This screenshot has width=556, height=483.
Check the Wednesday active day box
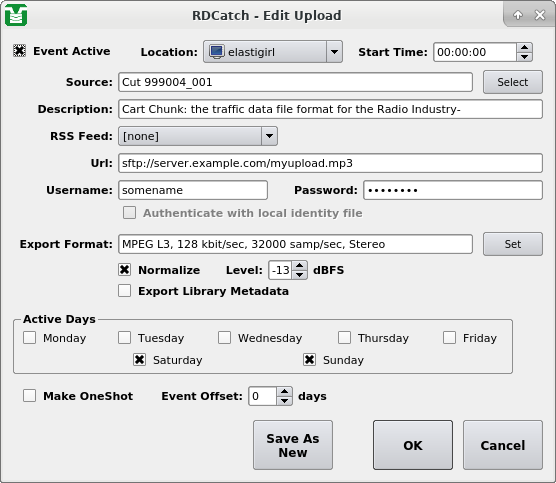pos(224,338)
